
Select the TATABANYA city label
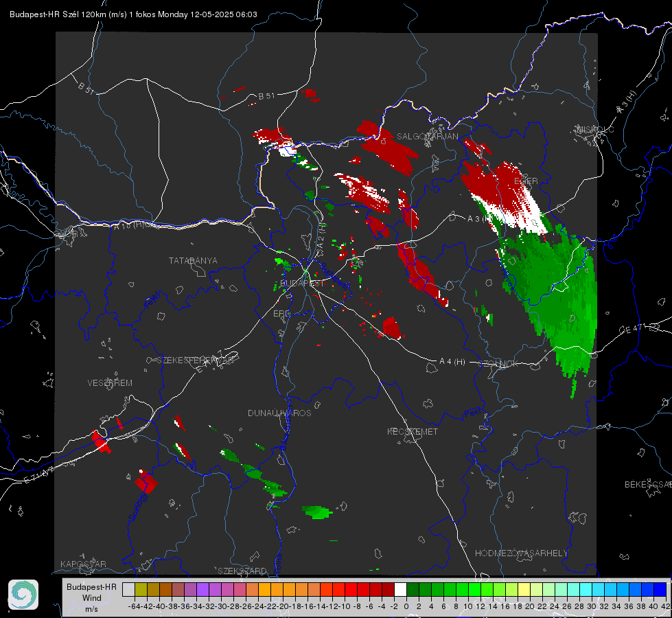[x=193, y=261]
